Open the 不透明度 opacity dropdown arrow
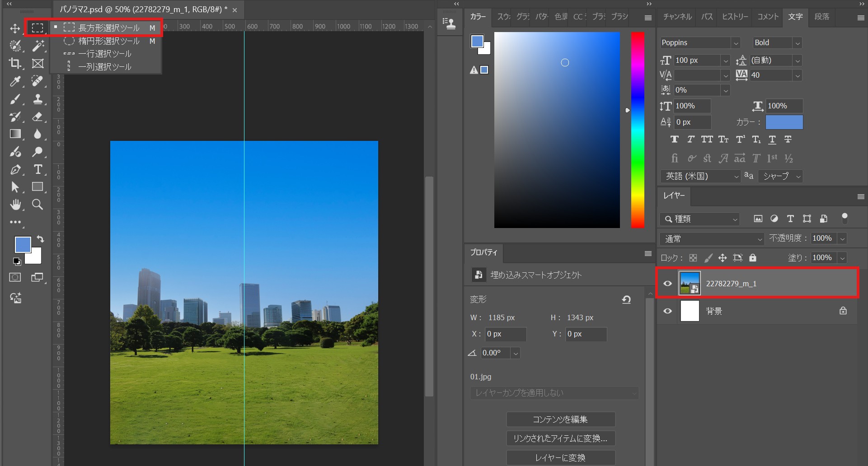 coord(842,238)
